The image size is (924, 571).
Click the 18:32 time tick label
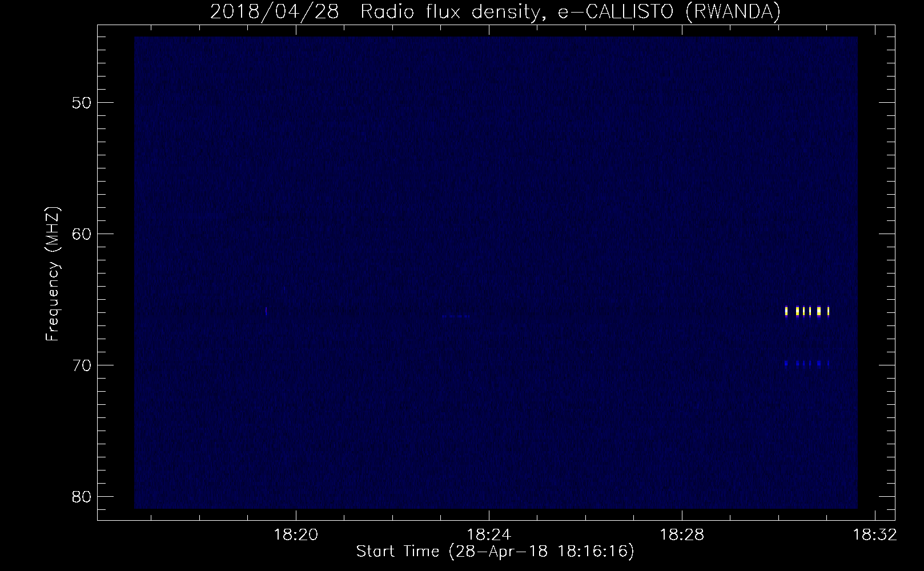click(875, 535)
